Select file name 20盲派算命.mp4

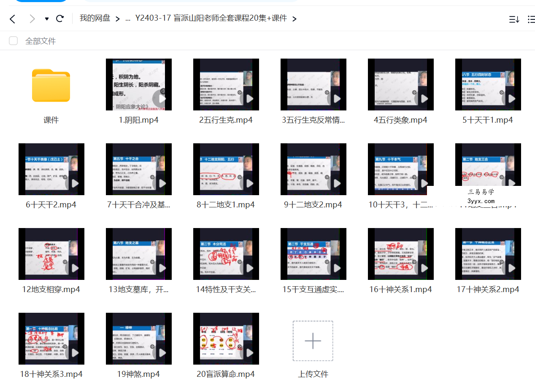(x=226, y=374)
